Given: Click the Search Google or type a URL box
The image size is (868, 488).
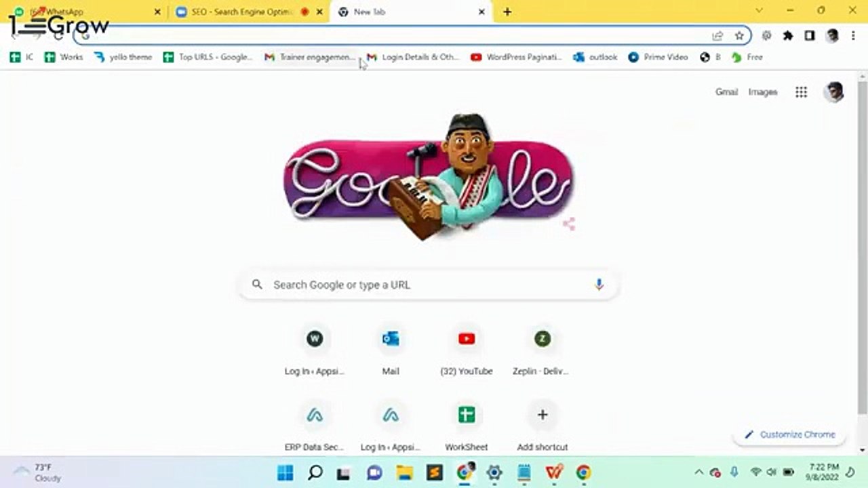Looking at the screenshot, I should (x=429, y=285).
